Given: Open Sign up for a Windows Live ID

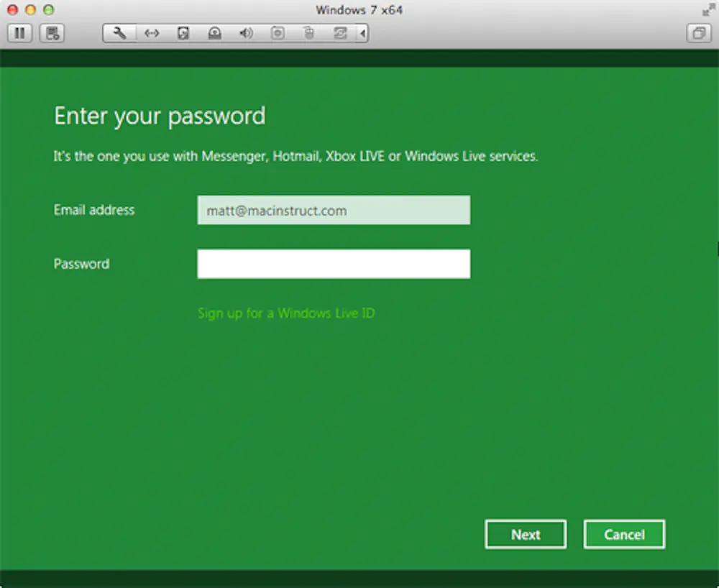Looking at the screenshot, I should (x=286, y=313).
